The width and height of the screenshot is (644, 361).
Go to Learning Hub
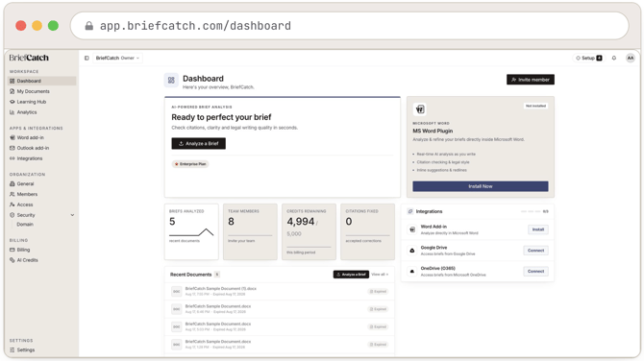point(41,102)
